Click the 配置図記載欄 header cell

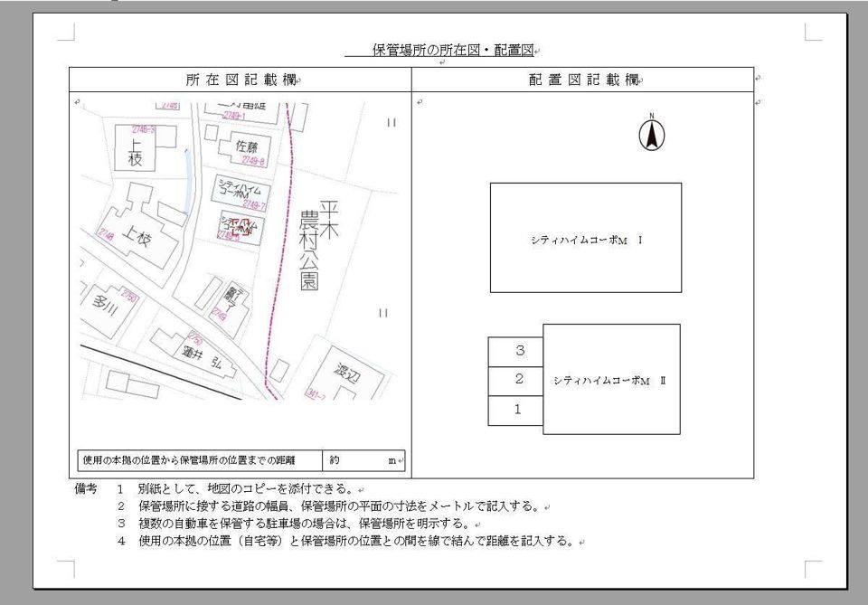click(582, 80)
